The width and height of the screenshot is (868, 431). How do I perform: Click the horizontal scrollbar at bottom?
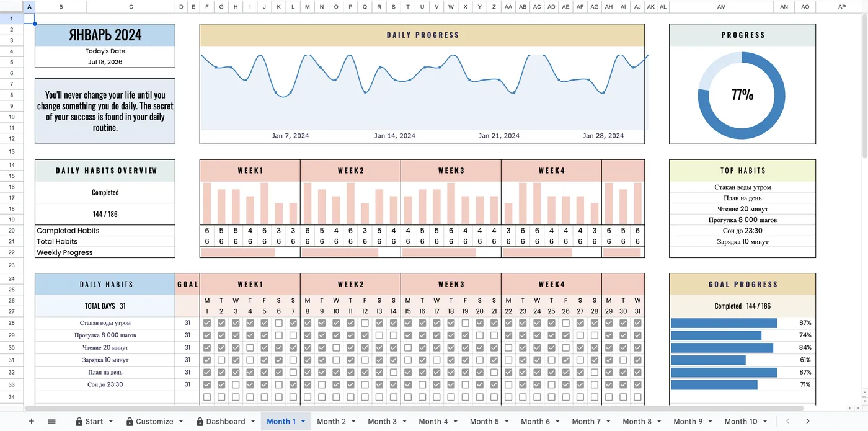[x=414, y=408]
